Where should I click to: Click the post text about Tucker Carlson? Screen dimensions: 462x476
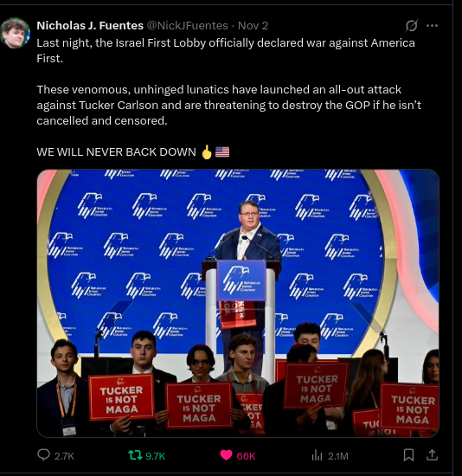(229, 105)
